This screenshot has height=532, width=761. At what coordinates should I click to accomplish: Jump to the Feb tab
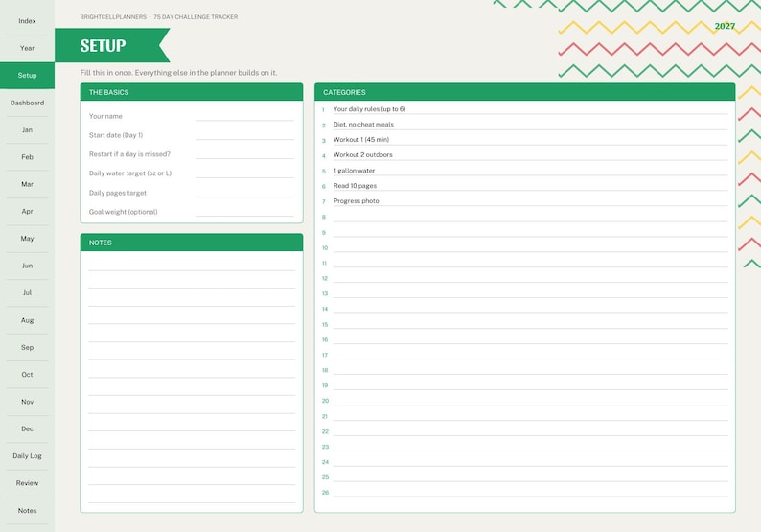click(x=27, y=157)
